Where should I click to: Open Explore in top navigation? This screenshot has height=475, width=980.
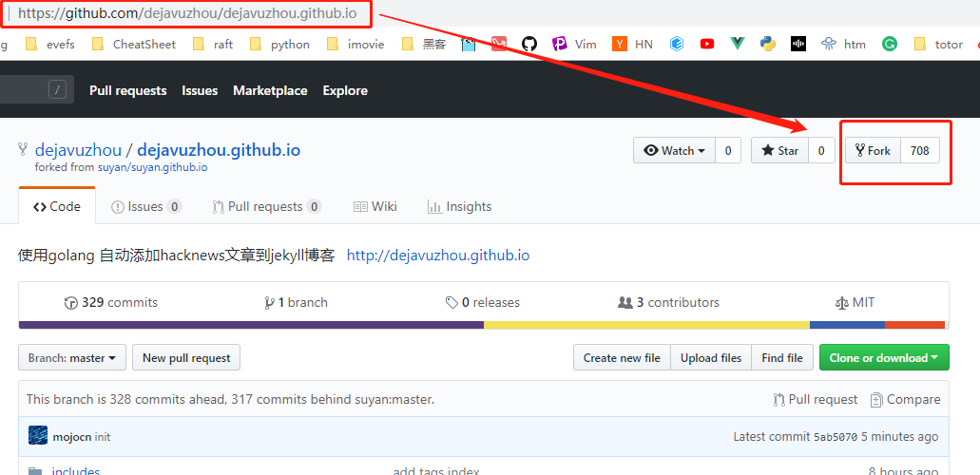tap(345, 90)
